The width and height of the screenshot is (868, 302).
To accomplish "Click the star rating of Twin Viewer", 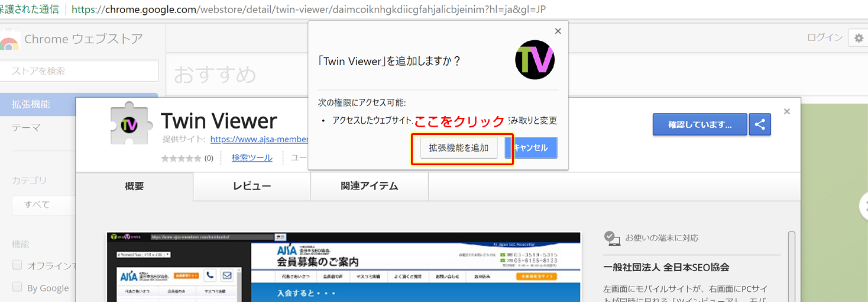I will pos(181,158).
